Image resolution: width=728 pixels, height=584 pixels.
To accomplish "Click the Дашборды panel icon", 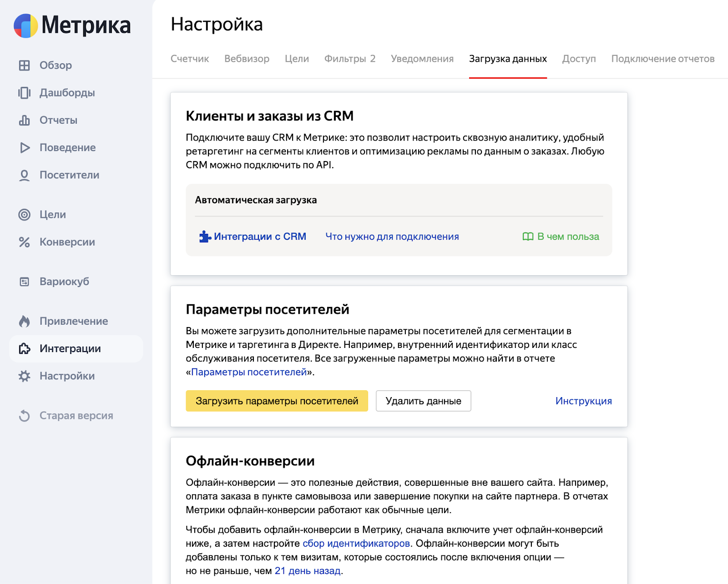I will point(24,93).
